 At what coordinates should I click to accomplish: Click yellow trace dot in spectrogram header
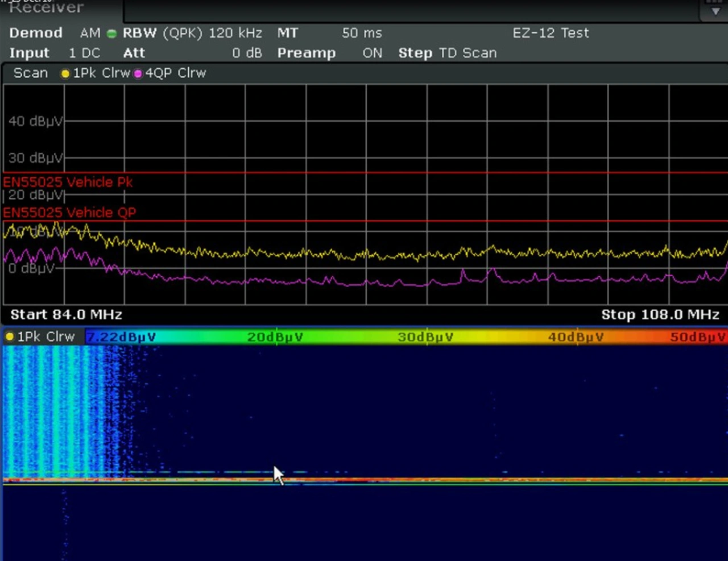(x=9, y=337)
